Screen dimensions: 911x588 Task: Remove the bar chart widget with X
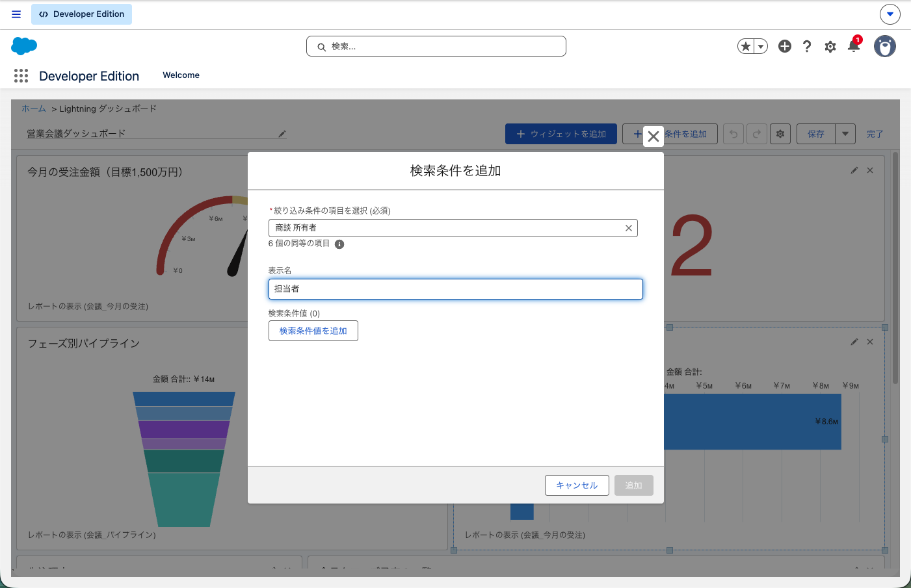point(870,342)
